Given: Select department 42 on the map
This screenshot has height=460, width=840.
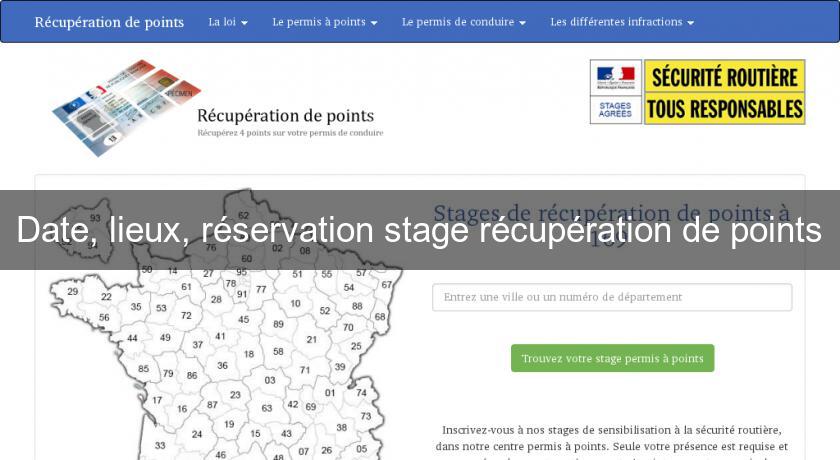Looking at the screenshot, I should [293, 405].
